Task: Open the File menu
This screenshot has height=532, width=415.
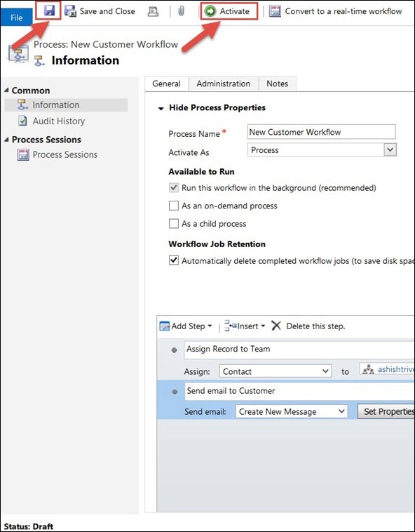Action: click(x=16, y=18)
